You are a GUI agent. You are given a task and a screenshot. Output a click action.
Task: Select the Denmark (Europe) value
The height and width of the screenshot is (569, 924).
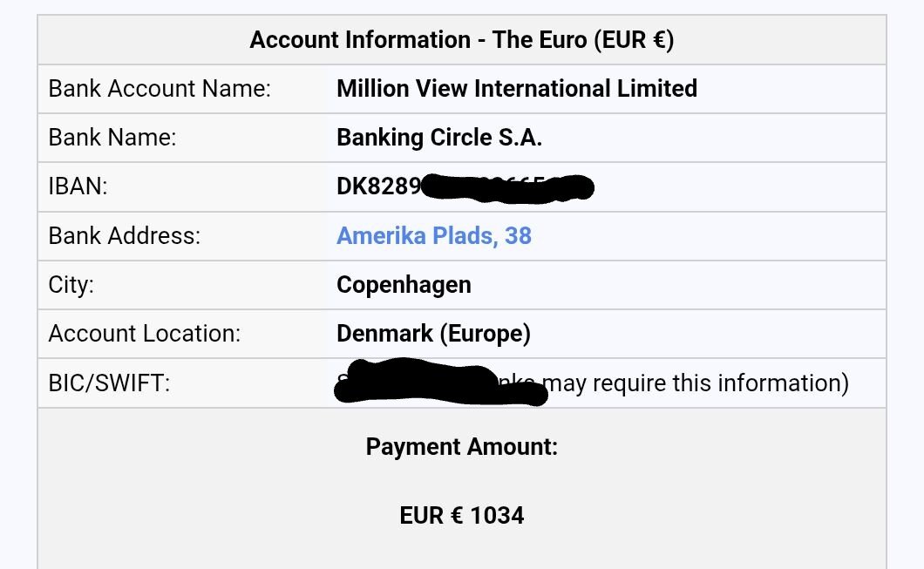tap(433, 334)
